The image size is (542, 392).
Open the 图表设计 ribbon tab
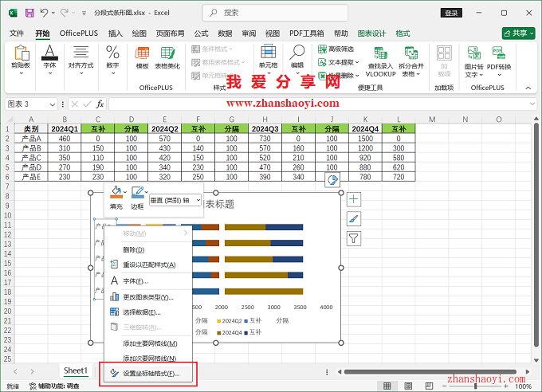click(x=371, y=33)
